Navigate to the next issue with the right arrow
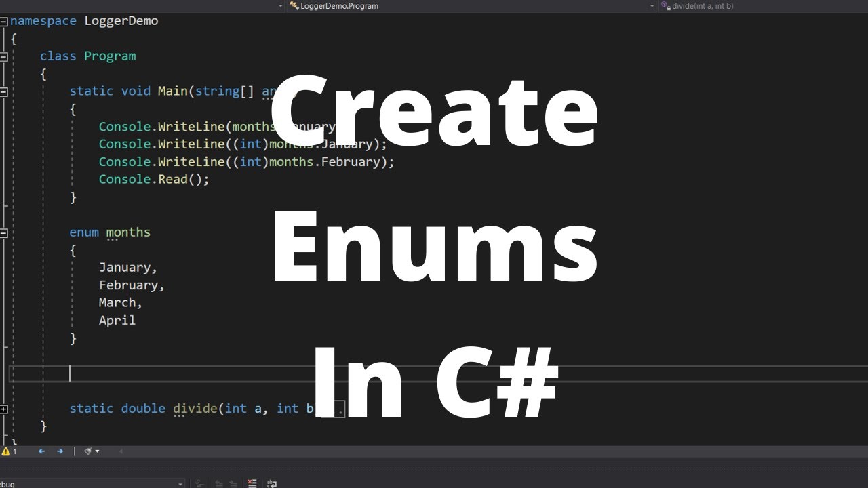868x488 pixels. 60,451
